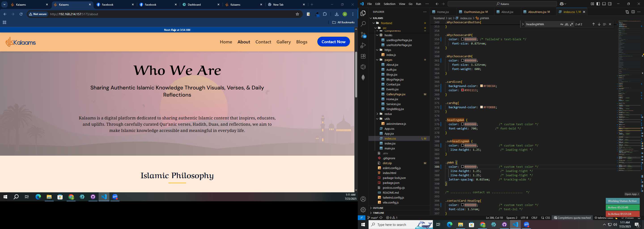Expand the Replace toggle in find widget
The height and width of the screenshot is (229, 644).
click(523, 24)
